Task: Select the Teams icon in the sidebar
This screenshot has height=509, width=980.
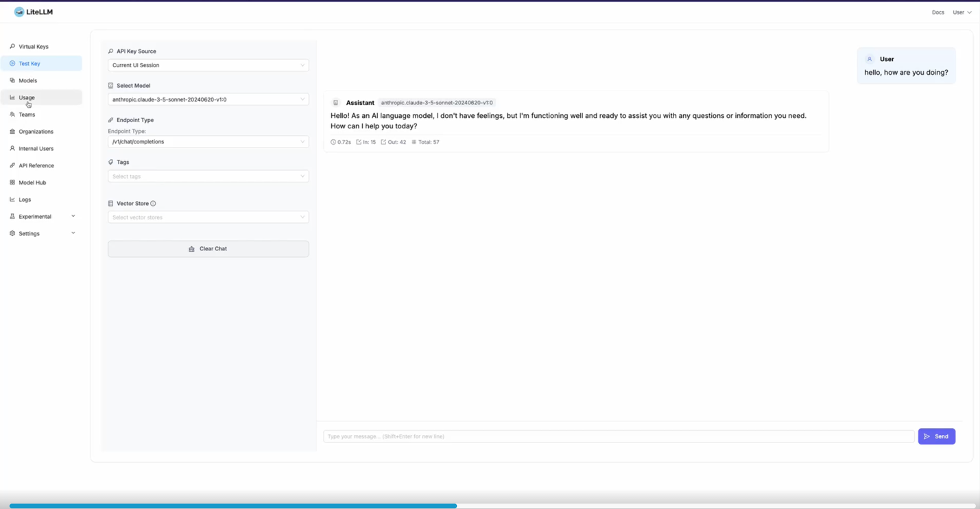Action: pos(12,115)
